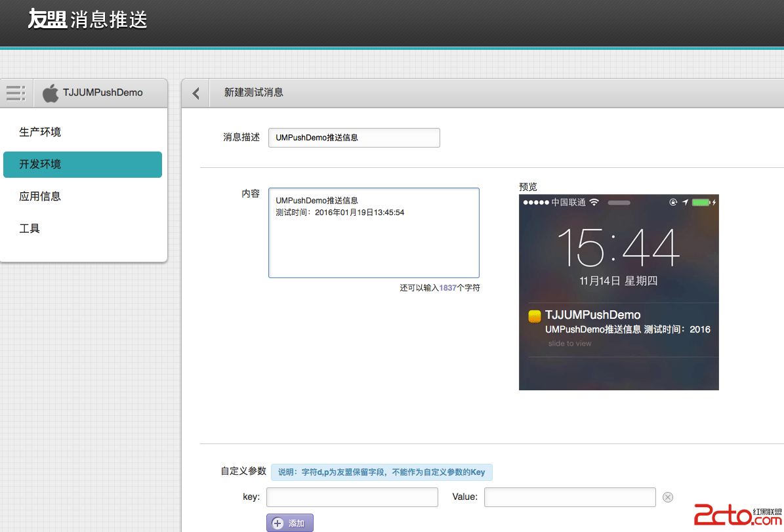Click the back arrow chevron icon
The width and height of the screenshot is (784, 532).
196,93
